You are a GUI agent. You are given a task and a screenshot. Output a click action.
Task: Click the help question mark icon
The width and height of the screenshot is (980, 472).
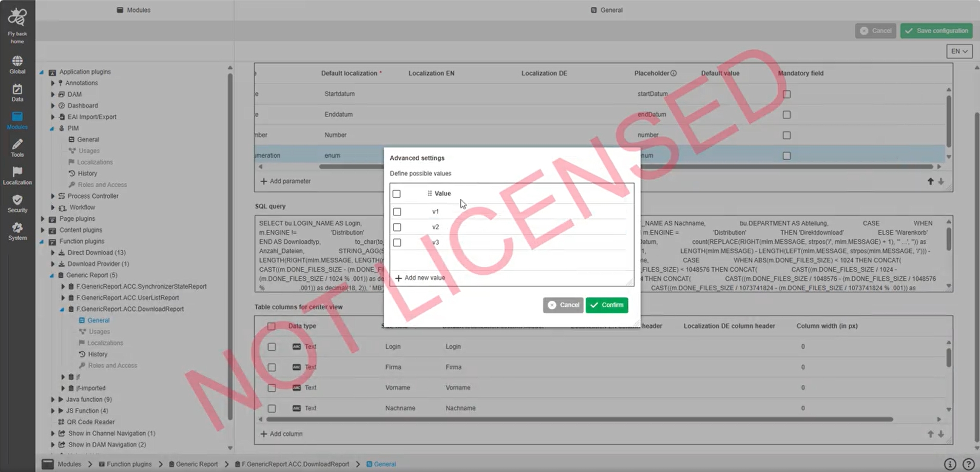click(969, 464)
